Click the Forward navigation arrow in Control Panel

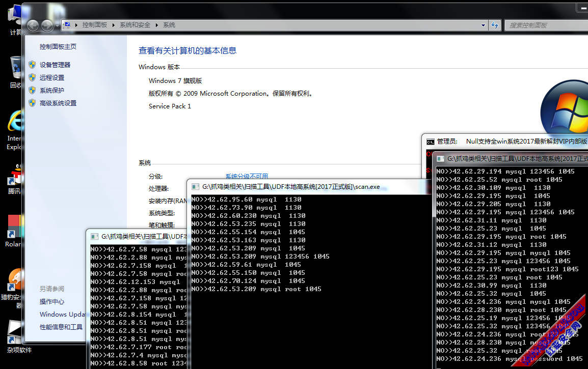[x=47, y=25]
